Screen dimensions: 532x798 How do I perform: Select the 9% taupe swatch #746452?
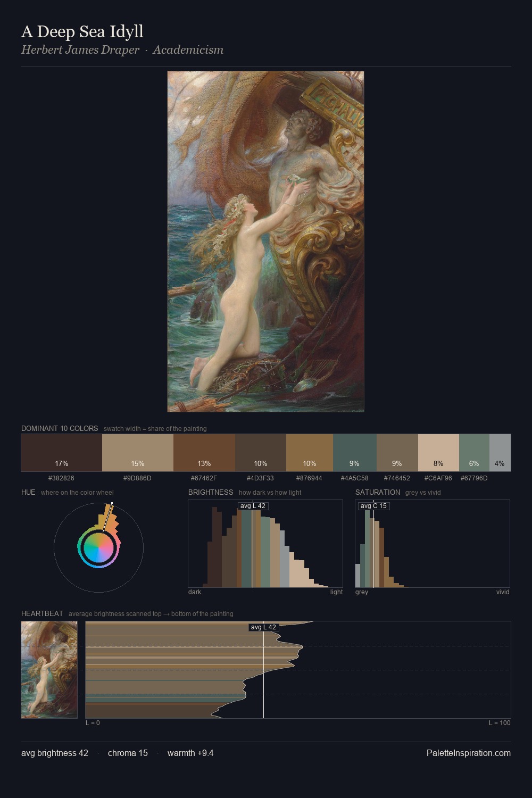397,453
